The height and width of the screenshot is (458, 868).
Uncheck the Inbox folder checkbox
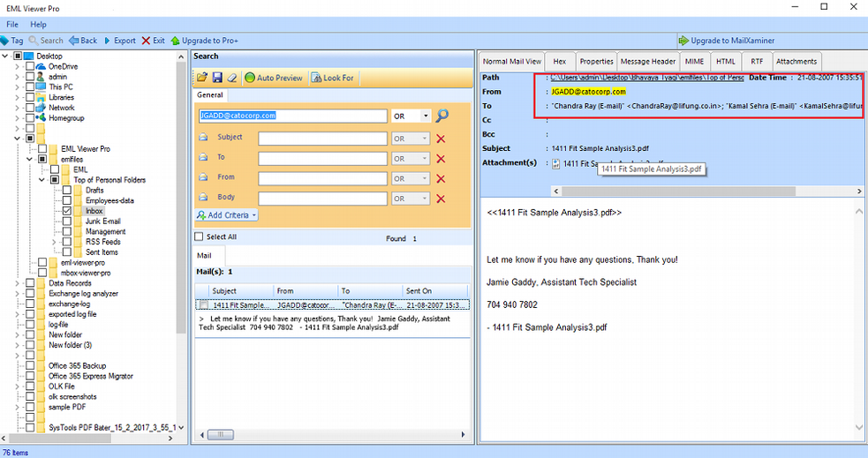(x=67, y=211)
